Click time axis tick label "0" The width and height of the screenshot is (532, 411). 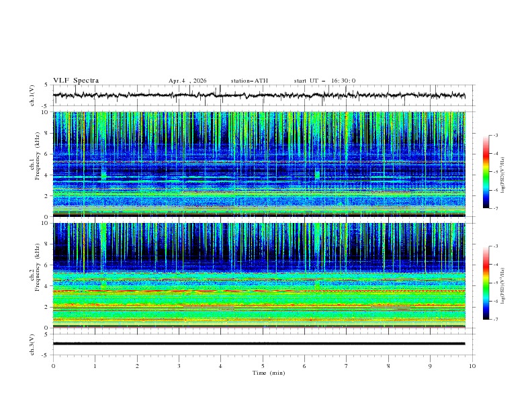pos(53,366)
